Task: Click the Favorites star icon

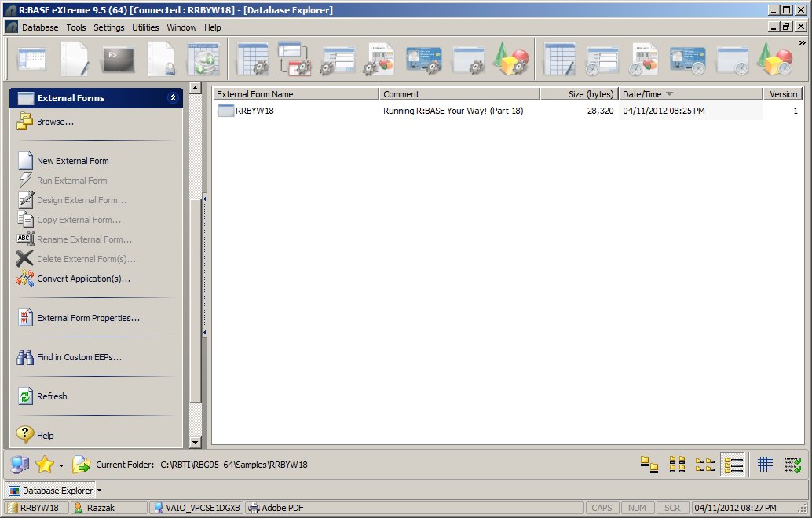Action: click(x=45, y=465)
